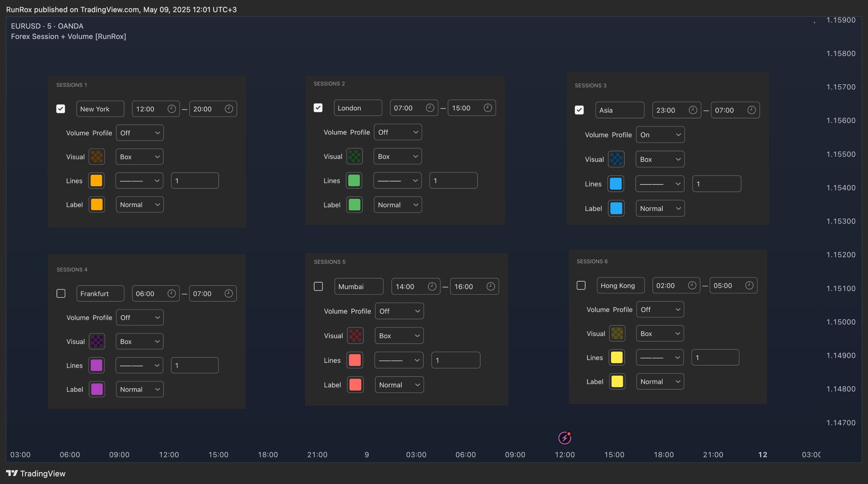The image size is (868, 484).
Task: Open the Asia Volume Profile dropdown
Action: tap(660, 135)
